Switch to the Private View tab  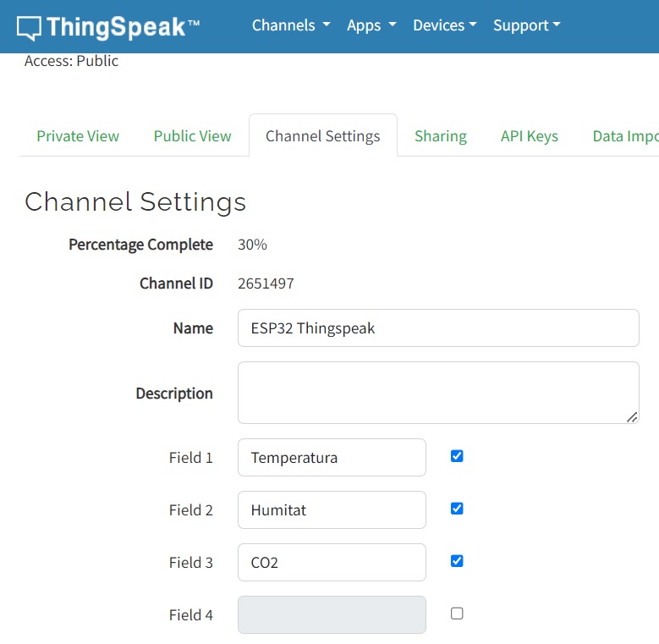tap(78, 136)
